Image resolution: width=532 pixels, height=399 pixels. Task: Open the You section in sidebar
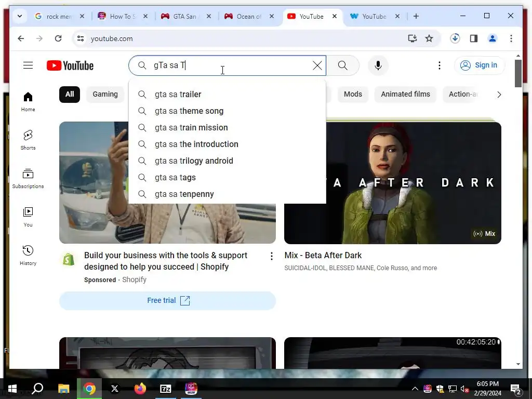28,217
